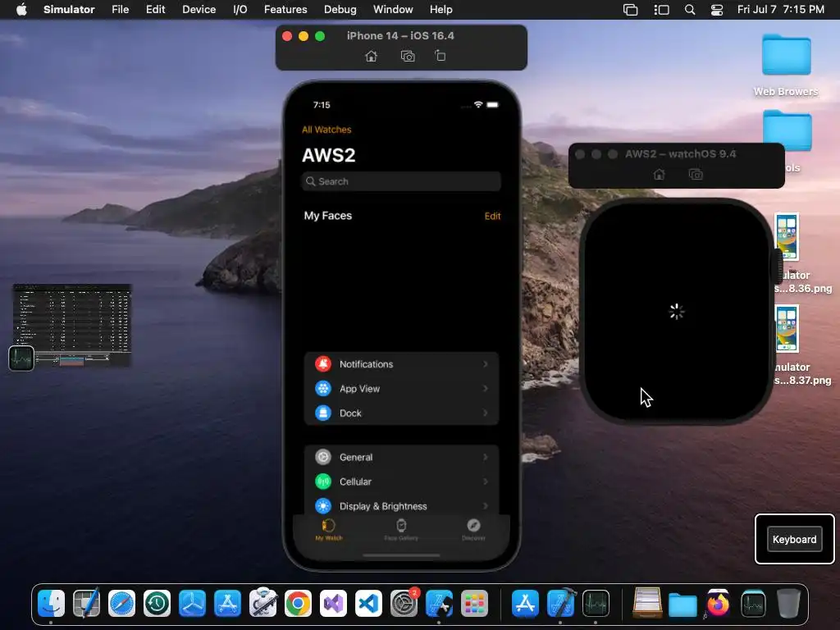The image size is (840, 630).
Task: Click the screenshot icon in AWS2 watchOS window
Action: click(696, 175)
